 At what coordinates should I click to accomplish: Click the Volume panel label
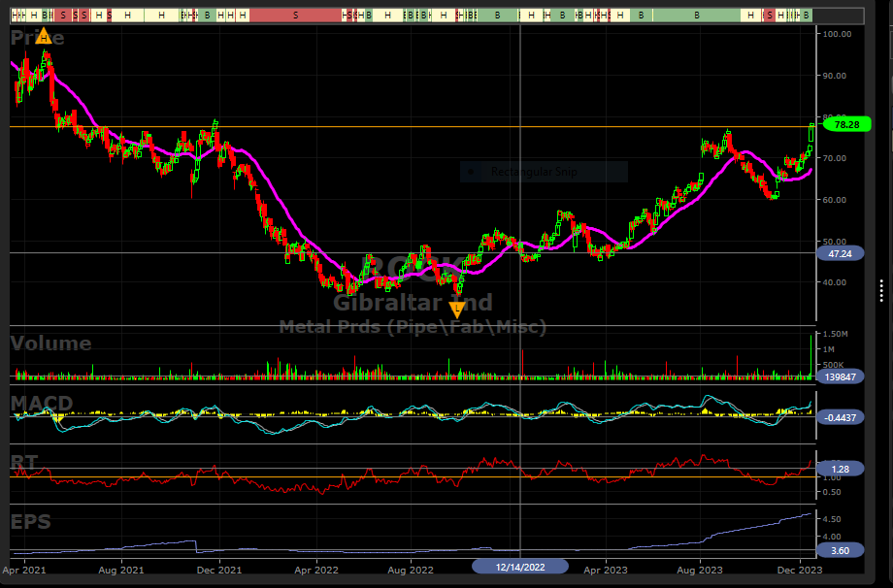50,343
